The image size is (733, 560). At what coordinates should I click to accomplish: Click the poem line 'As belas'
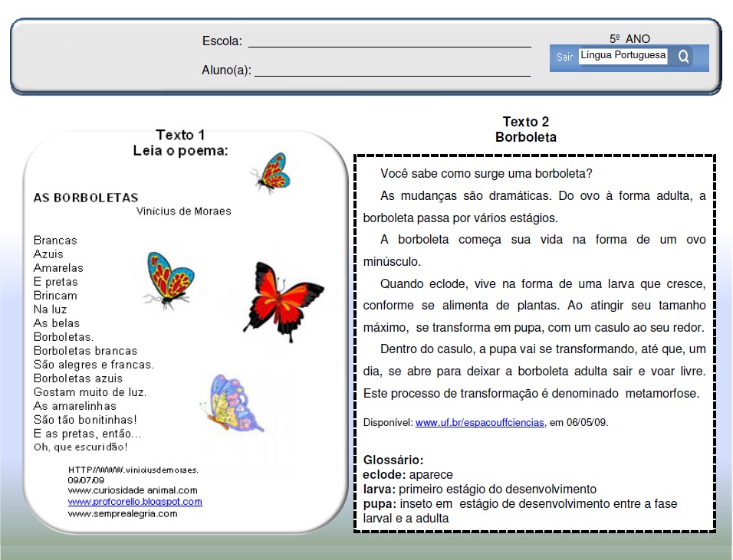57,323
